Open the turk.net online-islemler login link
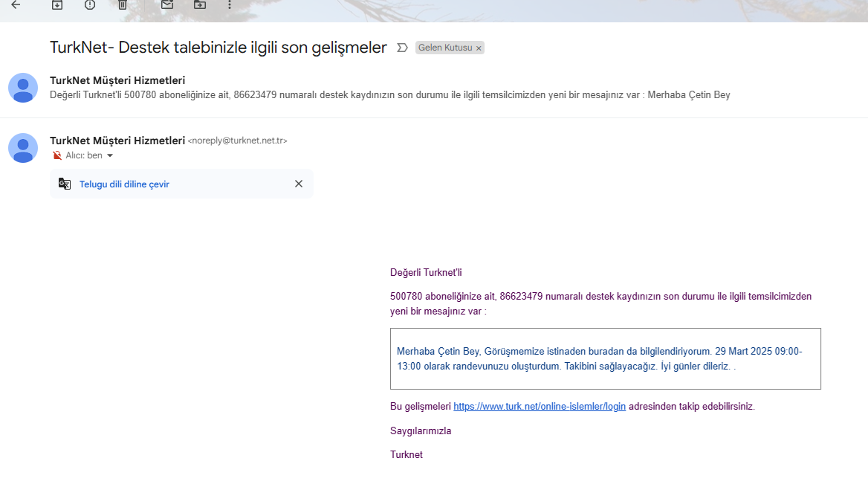The height and width of the screenshot is (487, 868). click(x=540, y=407)
